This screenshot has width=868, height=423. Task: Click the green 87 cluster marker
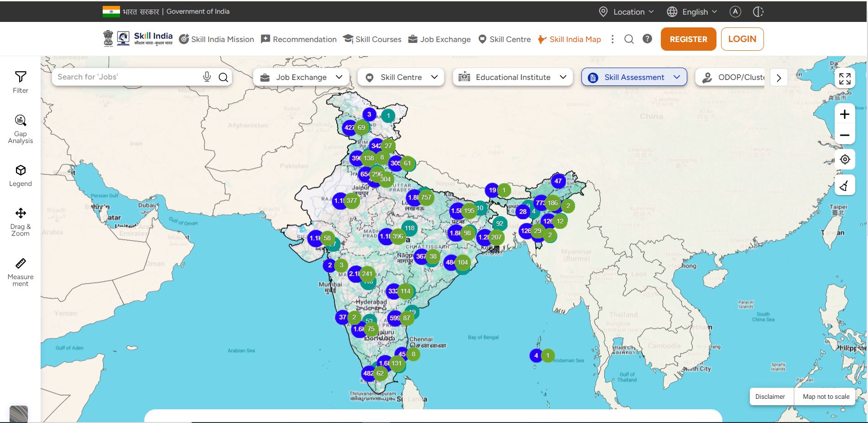406,318
